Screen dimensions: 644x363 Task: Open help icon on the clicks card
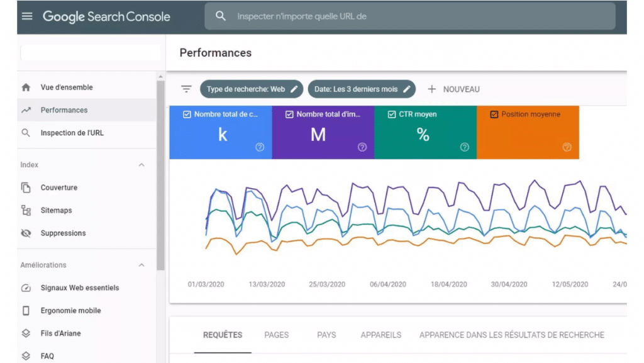[x=260, y=147]
